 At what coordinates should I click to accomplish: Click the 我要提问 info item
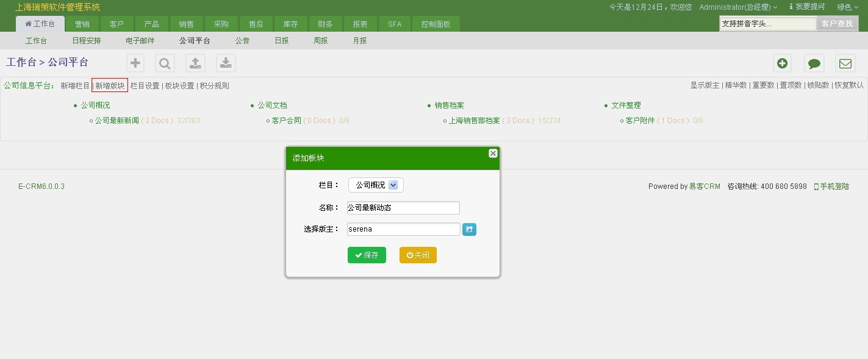click(x=807, y=7)
